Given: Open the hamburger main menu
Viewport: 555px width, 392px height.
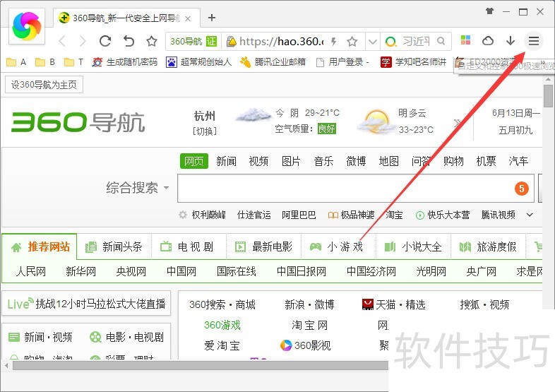Looking at the screenshot, I should [534, 41].
